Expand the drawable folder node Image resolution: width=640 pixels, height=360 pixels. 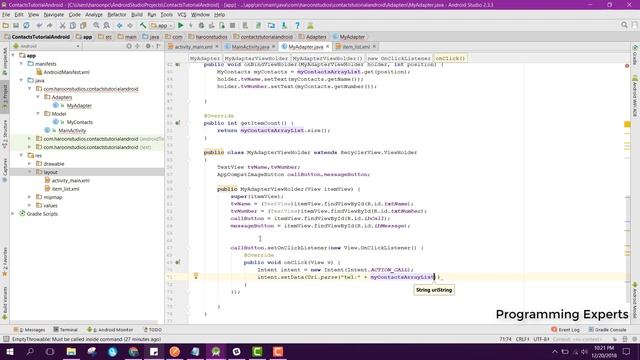(29, 164)
